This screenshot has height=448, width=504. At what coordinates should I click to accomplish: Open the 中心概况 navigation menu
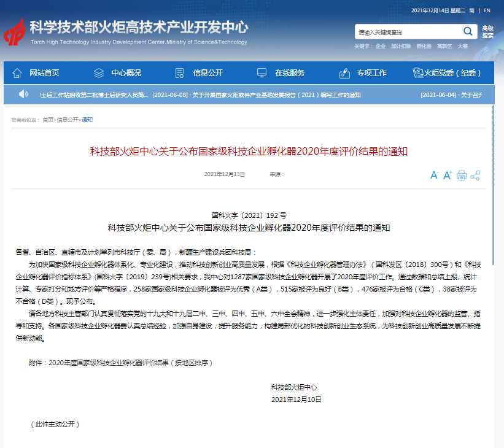(126, 73)
